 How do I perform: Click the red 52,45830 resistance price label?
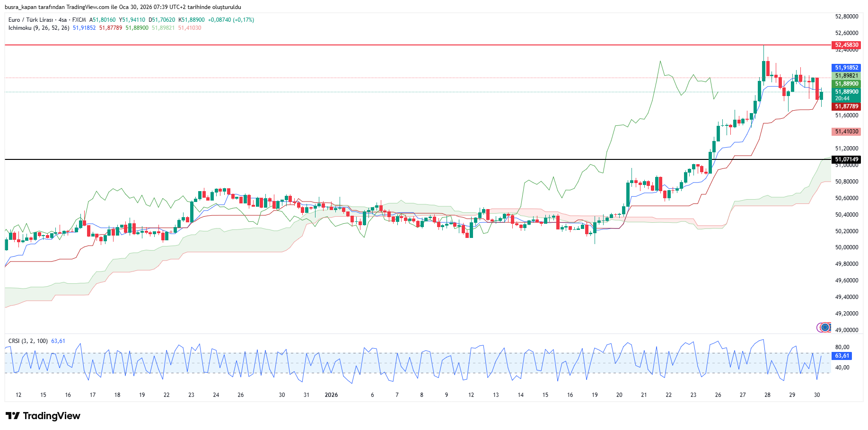(846, 45)
